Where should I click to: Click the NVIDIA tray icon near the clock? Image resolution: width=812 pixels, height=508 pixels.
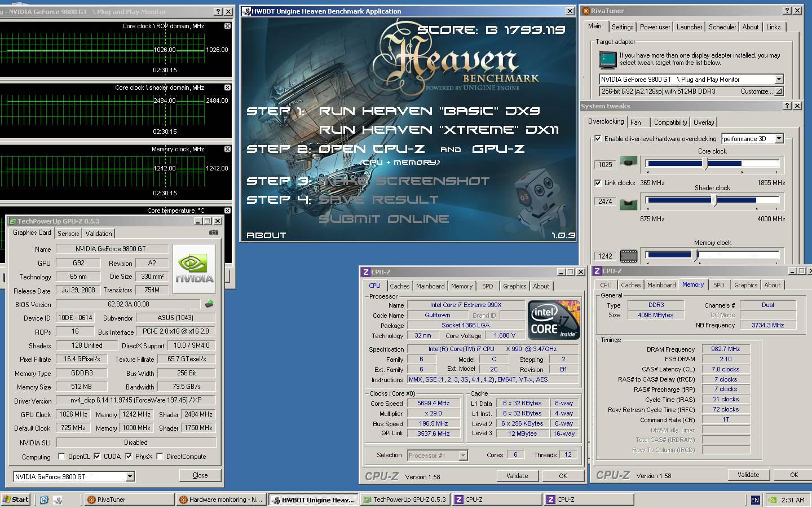772,500
